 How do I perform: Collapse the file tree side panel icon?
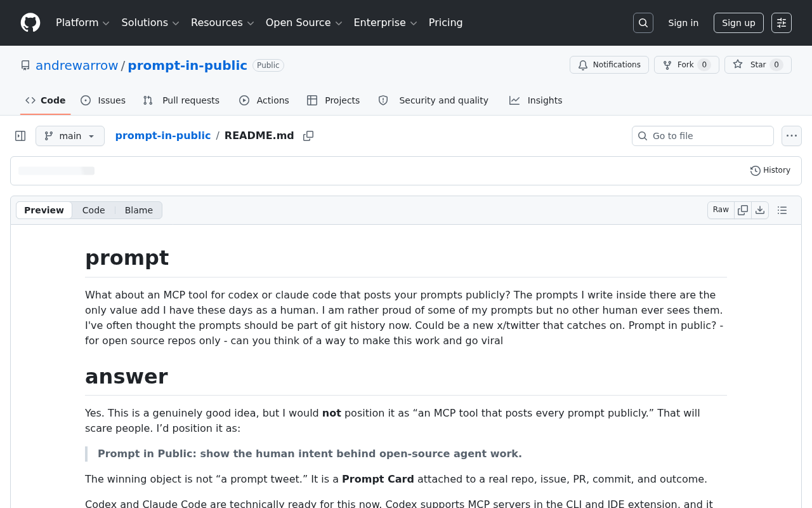coord(20,136)
